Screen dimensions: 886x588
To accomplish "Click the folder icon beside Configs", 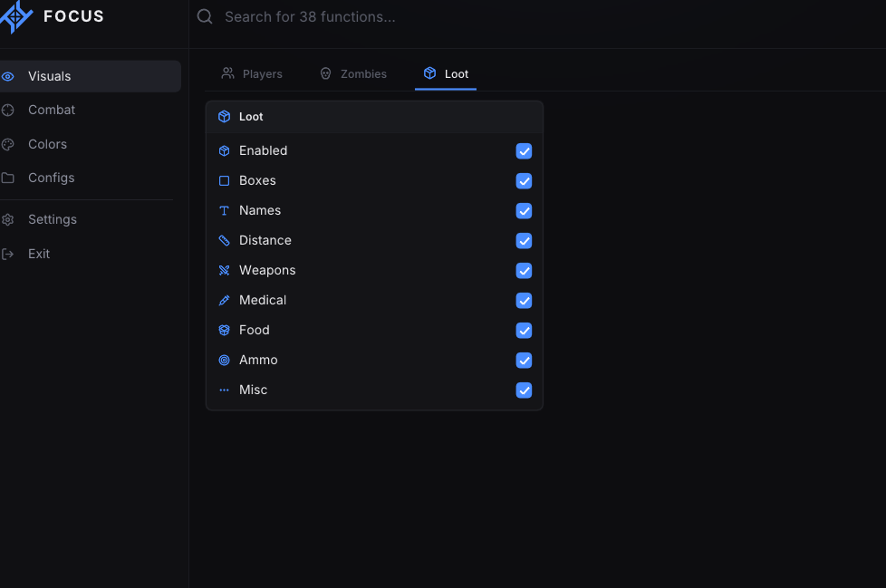I will (x=8, y=178).
